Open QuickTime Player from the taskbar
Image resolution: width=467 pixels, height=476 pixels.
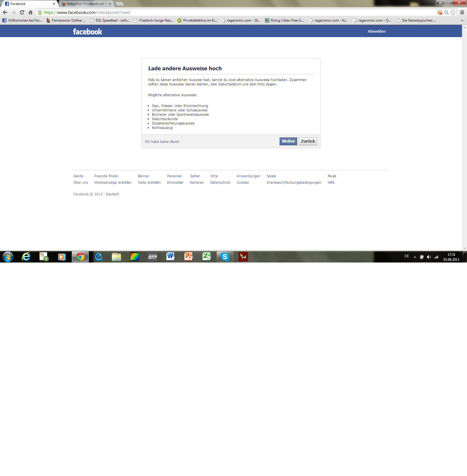(99, 257)
